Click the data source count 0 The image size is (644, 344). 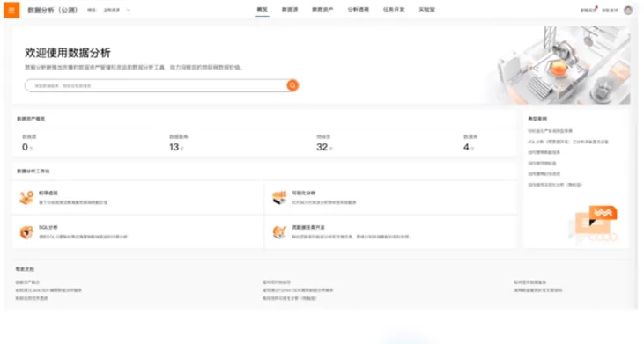(x=25, y=147)
